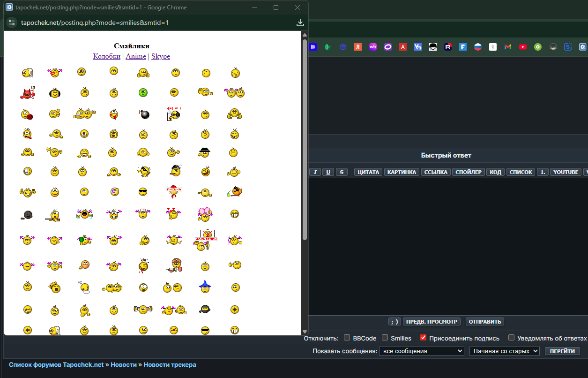Apply strikethrough formatting button S
Image resolution: width=588 pixels, height=378 pixels.
342,172
